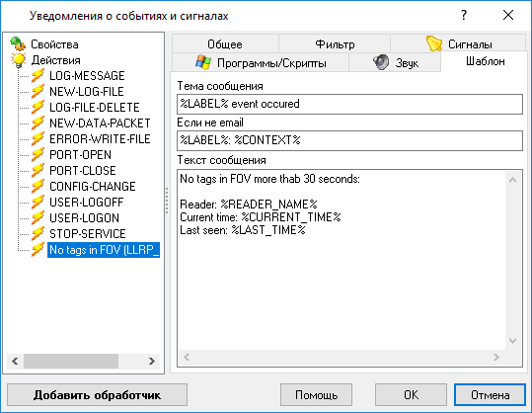Image resolution: width=532 pixels, height=413 pixels.
Task: Select the NEW-DATA-PACKET tree item
Action: (100, 124)
